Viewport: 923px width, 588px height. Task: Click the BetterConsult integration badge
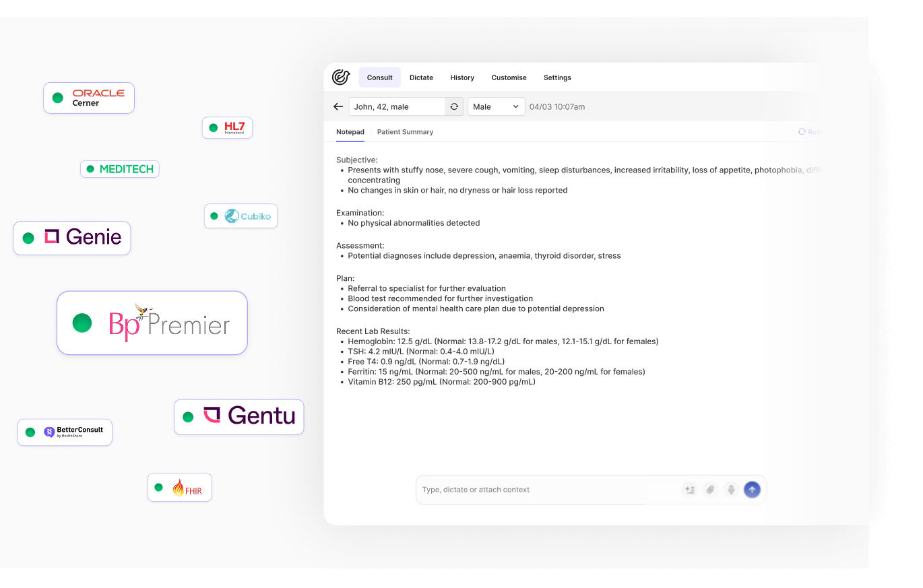pos(65,432)
